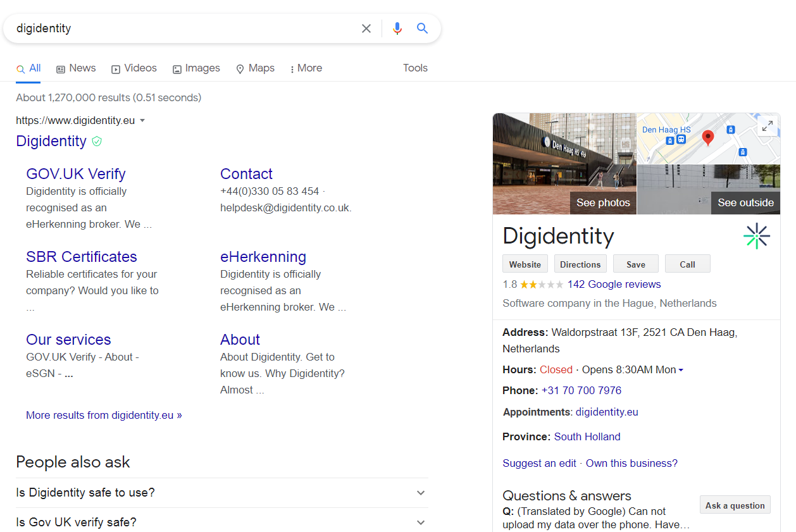Expand "Is Gov UK verify safe?" question
The height and width of the screenshot is (532, 796).
[x=222, y=522]
